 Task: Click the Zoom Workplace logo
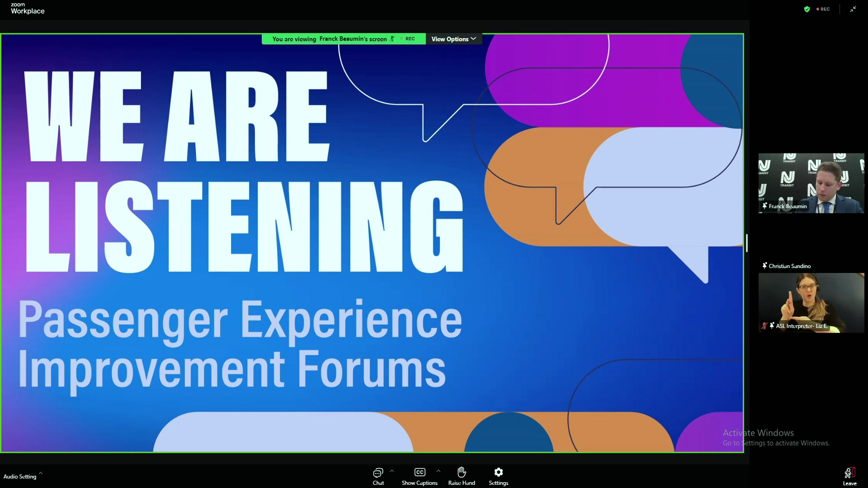pyautogui.click(x=28, y=9)
